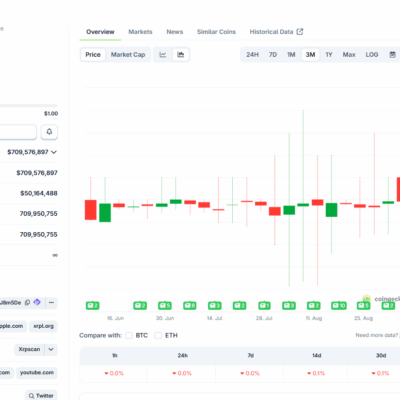The height and width of the screenshot is (400, 400).
Task: Open the news marker 5 above 30. Jun
Action: point(165,305)
